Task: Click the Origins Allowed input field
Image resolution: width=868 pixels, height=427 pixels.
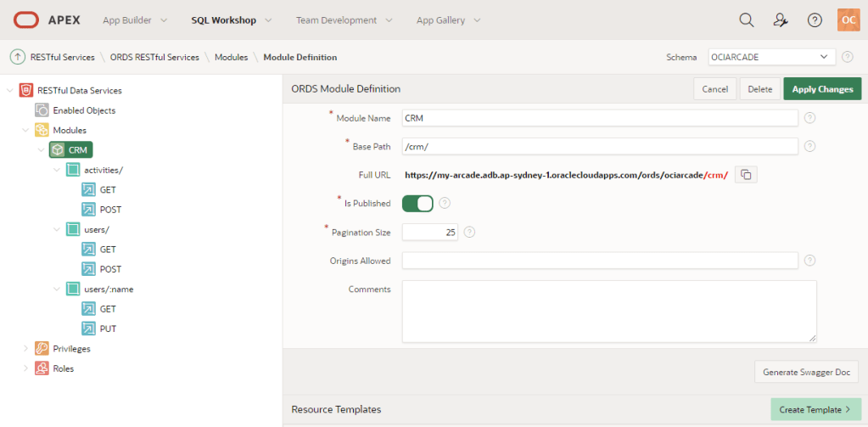Action: point(600,261)
